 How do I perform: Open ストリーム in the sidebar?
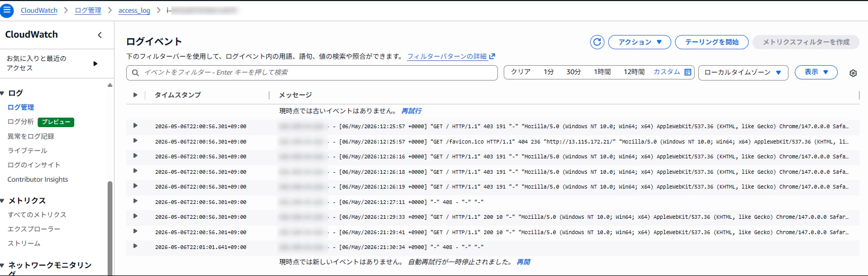click(24, 243)
